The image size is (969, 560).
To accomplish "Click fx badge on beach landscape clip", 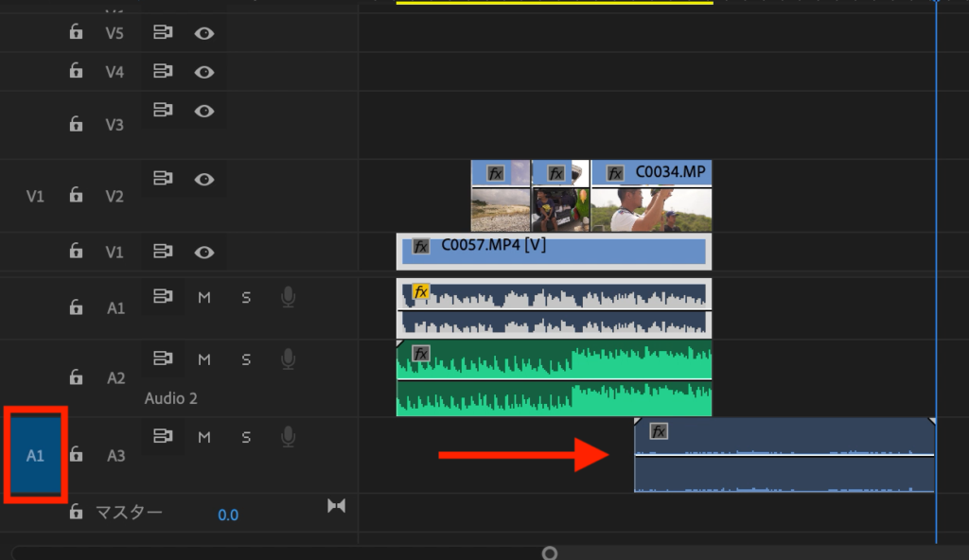I will (x=496, y=174).
